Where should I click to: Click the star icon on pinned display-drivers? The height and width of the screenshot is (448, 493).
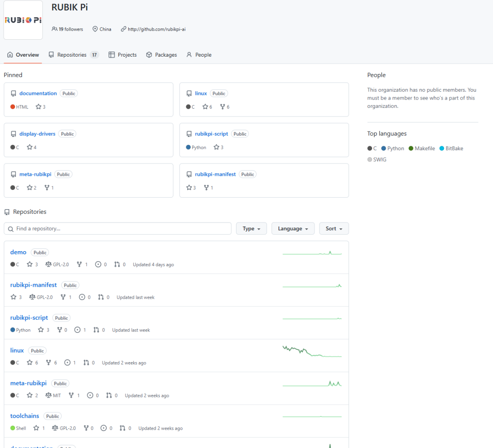pos(30,147)
